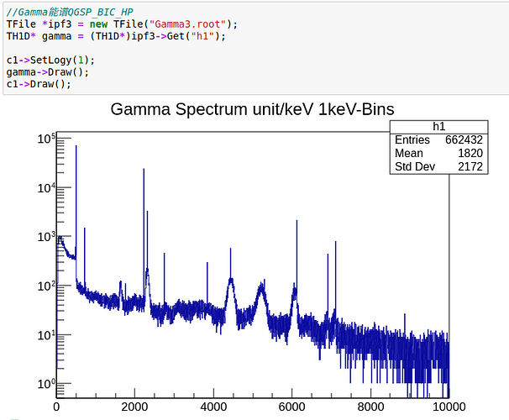
Task: Click the Entries 662432 row in stats box
Action: (438, 140)
